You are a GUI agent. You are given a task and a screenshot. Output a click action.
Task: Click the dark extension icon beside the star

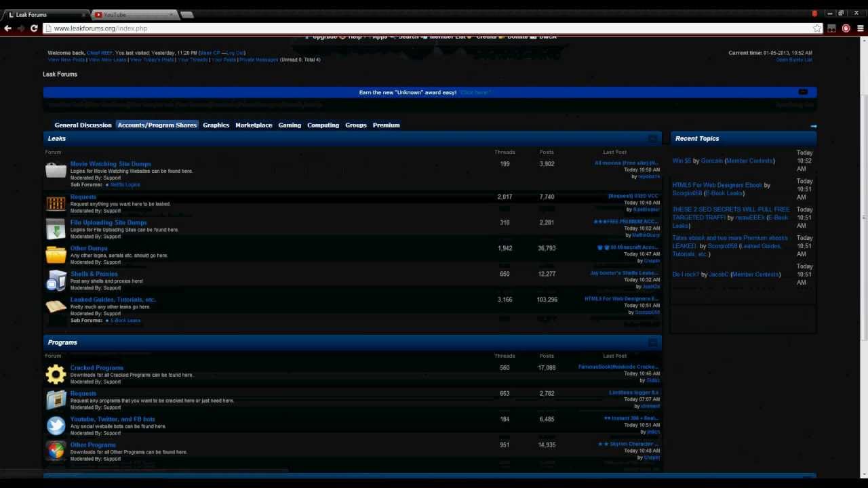(x=831, y=28)
